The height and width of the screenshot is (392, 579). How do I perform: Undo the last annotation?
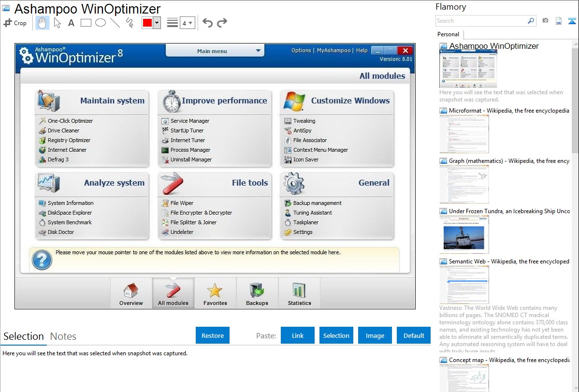[207, 23]
